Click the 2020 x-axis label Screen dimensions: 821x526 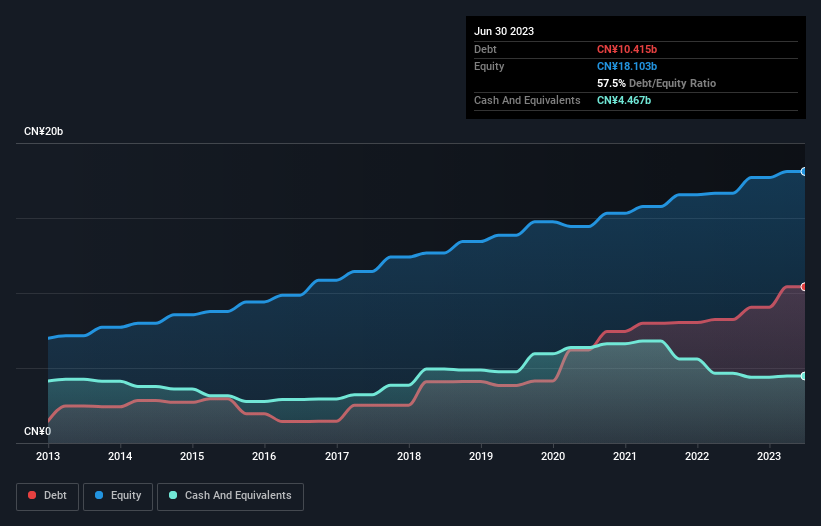(x=553, y=456)
